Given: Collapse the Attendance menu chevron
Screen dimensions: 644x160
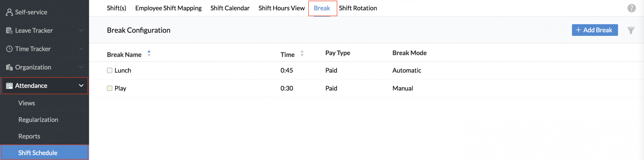Looking at the screenshot, I should pos(81,85).
